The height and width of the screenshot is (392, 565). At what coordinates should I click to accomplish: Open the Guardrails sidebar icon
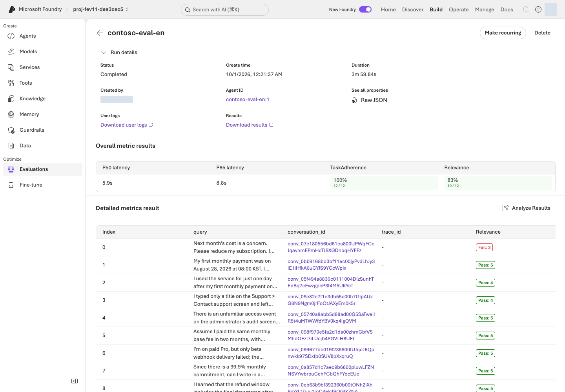11,130
